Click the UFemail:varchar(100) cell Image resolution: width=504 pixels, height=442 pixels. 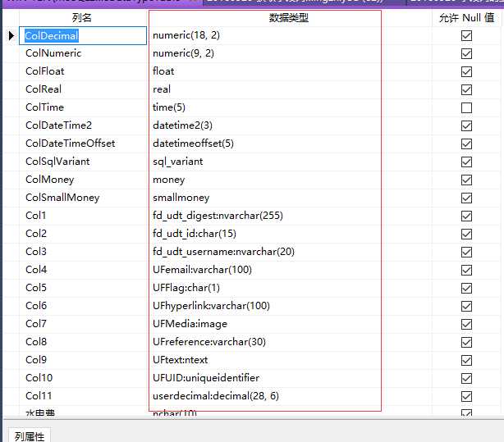(202, 270)
